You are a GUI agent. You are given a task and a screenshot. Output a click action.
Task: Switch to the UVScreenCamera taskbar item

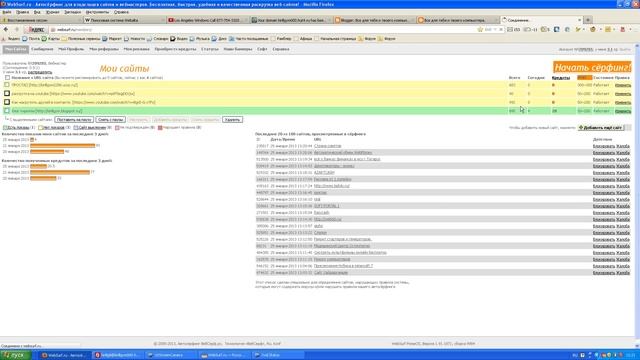pyautogui.click(x=171, y=355)
